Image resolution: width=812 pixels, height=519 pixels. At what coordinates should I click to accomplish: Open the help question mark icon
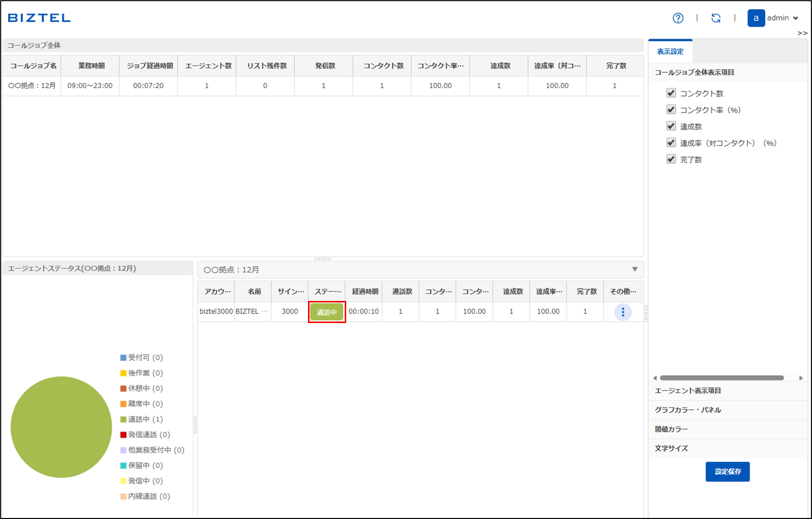click(x=678, y=18)
